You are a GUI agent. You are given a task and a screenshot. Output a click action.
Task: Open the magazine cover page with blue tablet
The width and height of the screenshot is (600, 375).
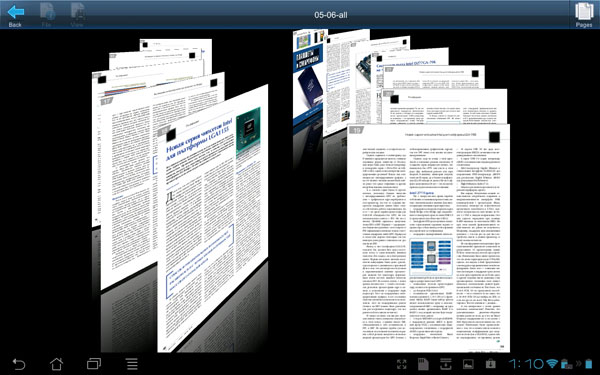click(x=308, y=78)
